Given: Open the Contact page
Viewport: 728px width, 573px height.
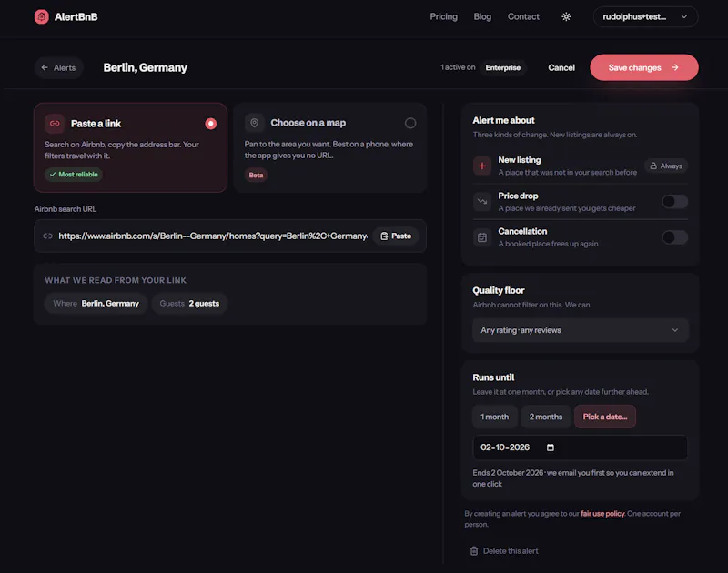Looking at the screenshot, I should [523, 16].
